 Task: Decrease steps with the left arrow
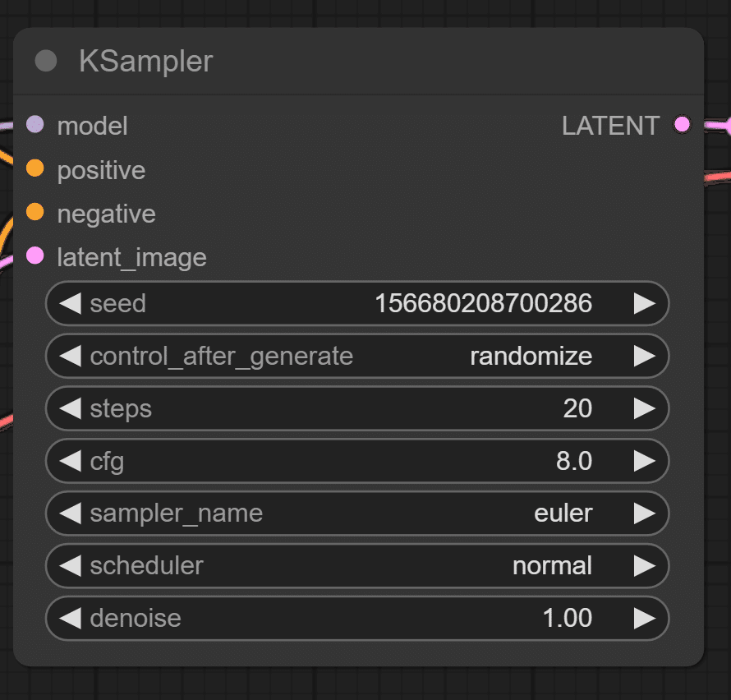click(x=71, y=408)
